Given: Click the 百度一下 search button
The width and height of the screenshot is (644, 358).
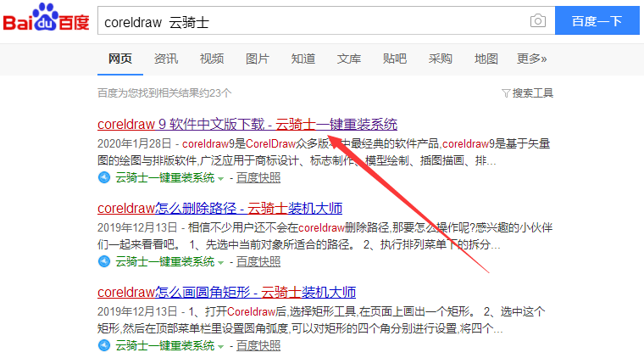Looking at the screenshot, I should click(x=597, y=20).
